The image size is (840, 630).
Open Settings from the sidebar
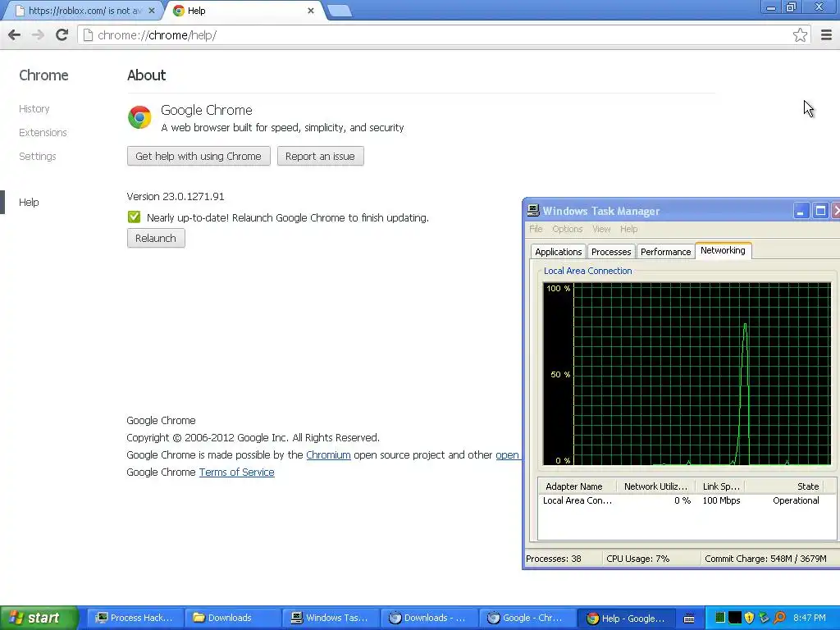pos(38,156)
